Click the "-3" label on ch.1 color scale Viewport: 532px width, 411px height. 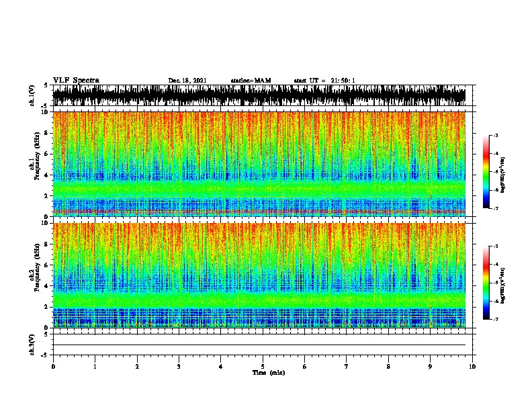tap(495, 135)
